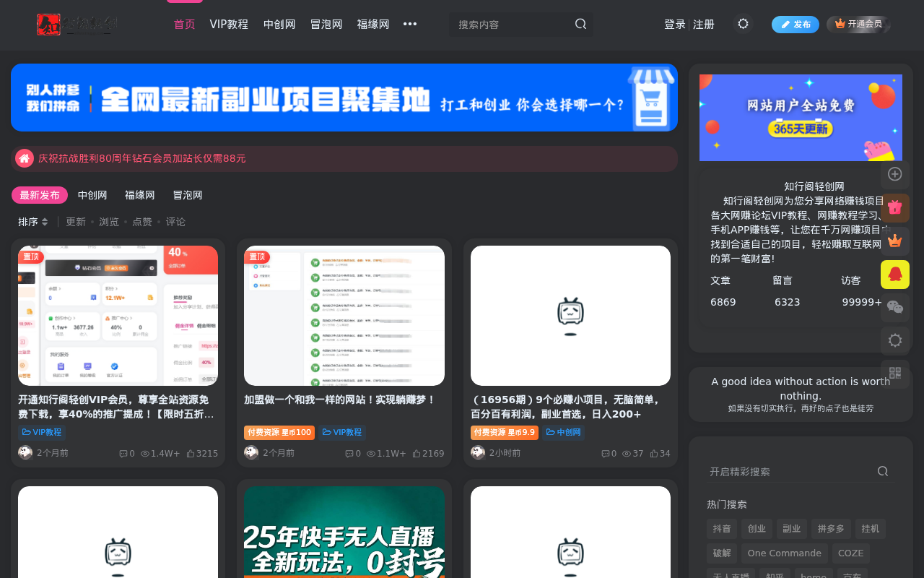The image size is (924, 578).
Task: Open the yellow QQ contact icon in sidebar
Action: point(894,274)
